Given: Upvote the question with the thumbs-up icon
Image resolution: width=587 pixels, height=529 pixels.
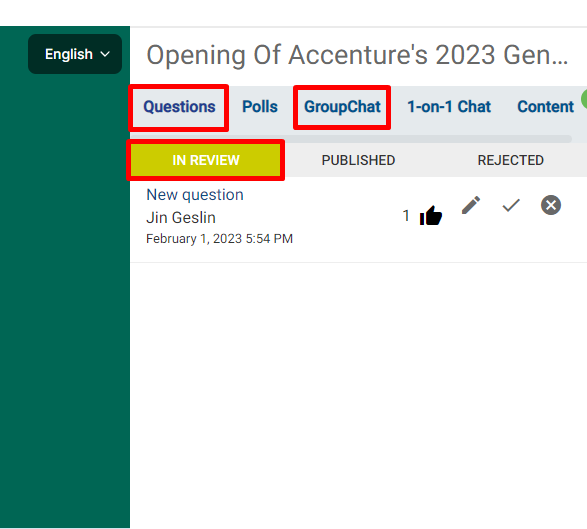Looking at the screenshot, I should click(431, 215).
